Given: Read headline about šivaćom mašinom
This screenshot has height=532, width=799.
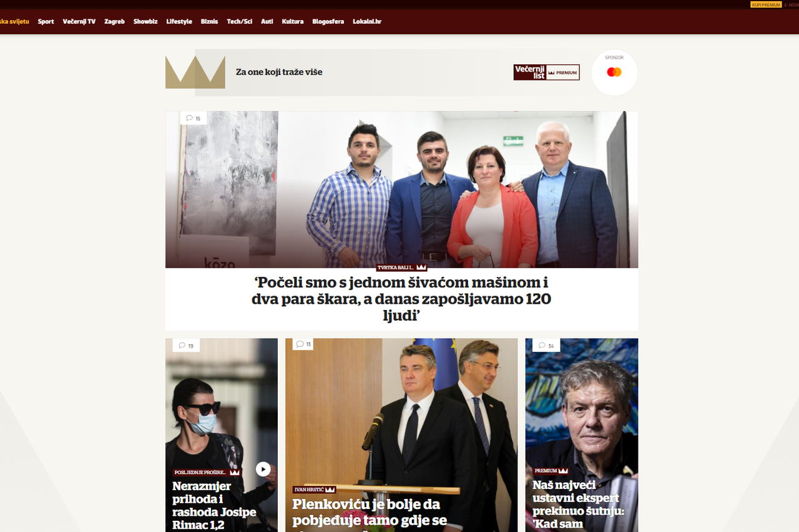Looking at the screenshot, I should coord(401,299).
